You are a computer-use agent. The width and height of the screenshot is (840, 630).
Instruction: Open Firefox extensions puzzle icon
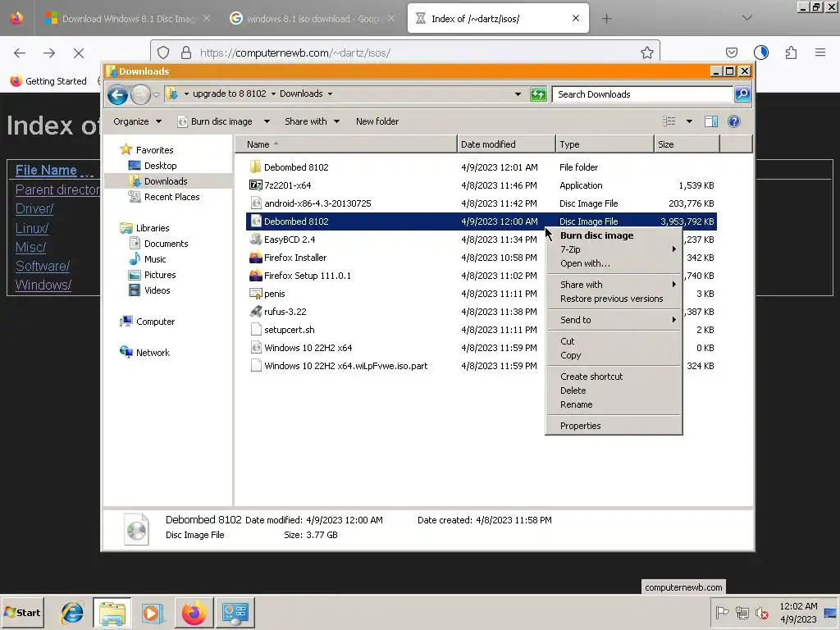point(791,52)
